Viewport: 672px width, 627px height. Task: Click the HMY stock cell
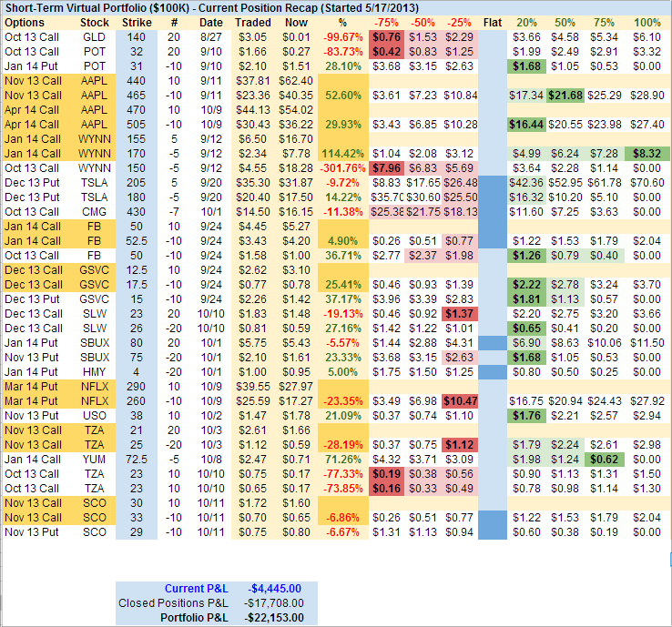pos(94,371)
